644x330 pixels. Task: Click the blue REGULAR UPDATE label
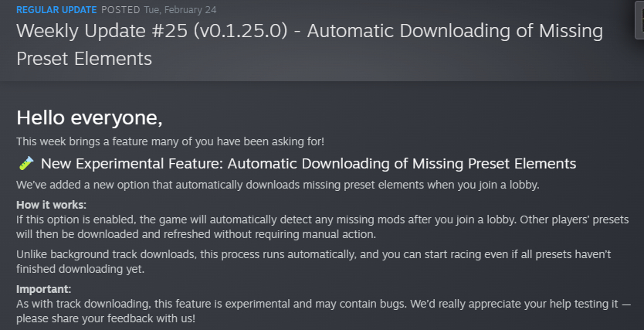click(56, 10)
